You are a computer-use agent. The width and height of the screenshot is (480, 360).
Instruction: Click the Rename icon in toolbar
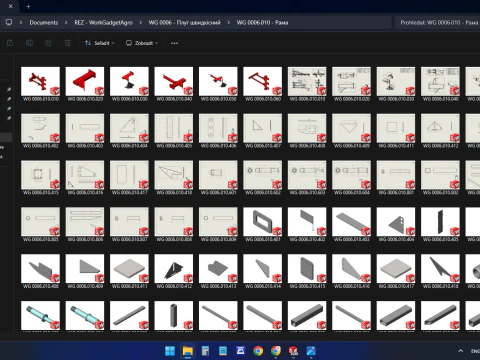pyautogui.click(x=29, y=43)
